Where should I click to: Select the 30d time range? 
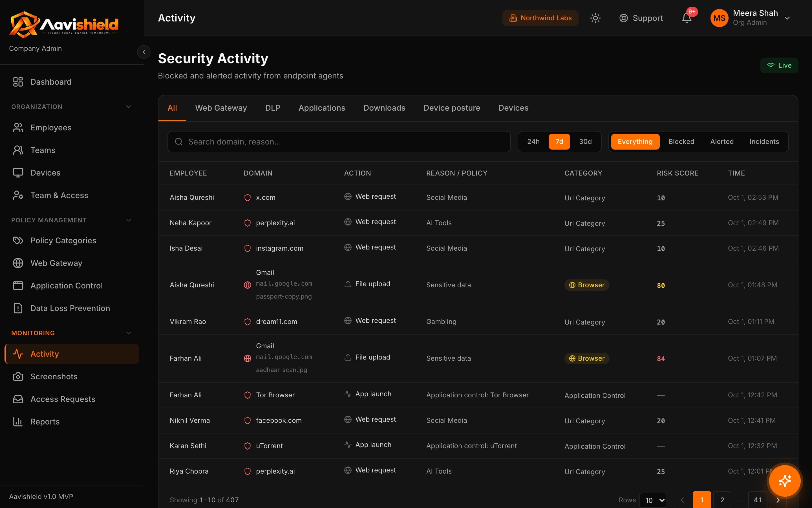pyautogui.click(x=585, y=141)
